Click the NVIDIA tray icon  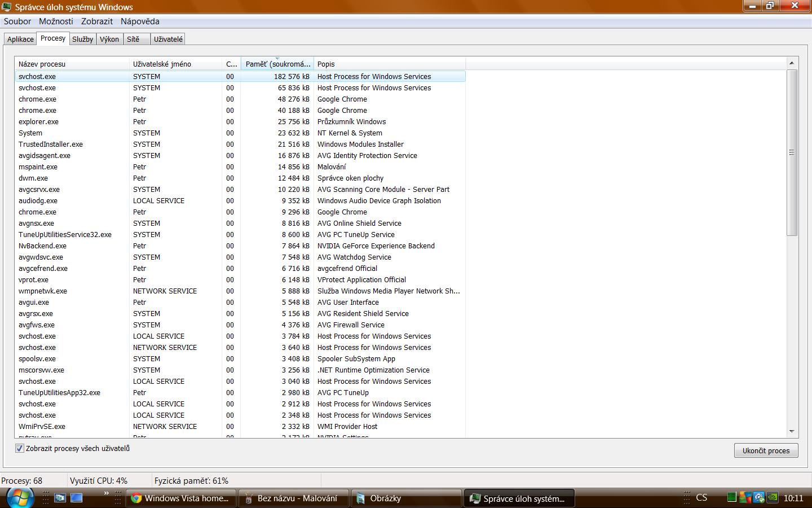(x=773, y=498)
